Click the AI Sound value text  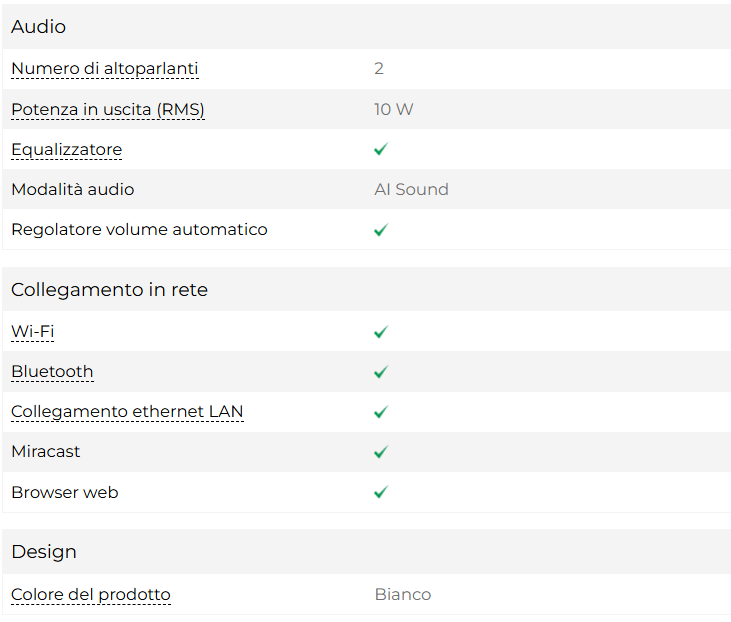point(411,190)
